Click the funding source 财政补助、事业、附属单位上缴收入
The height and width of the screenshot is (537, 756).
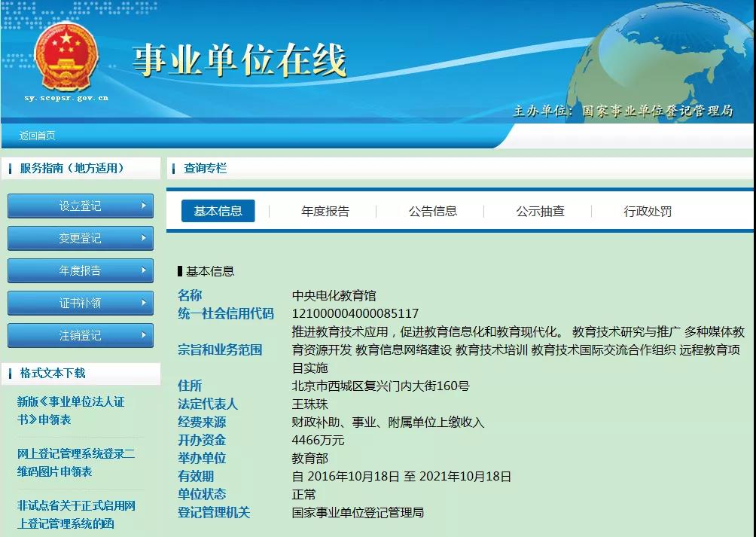point(388,423)
